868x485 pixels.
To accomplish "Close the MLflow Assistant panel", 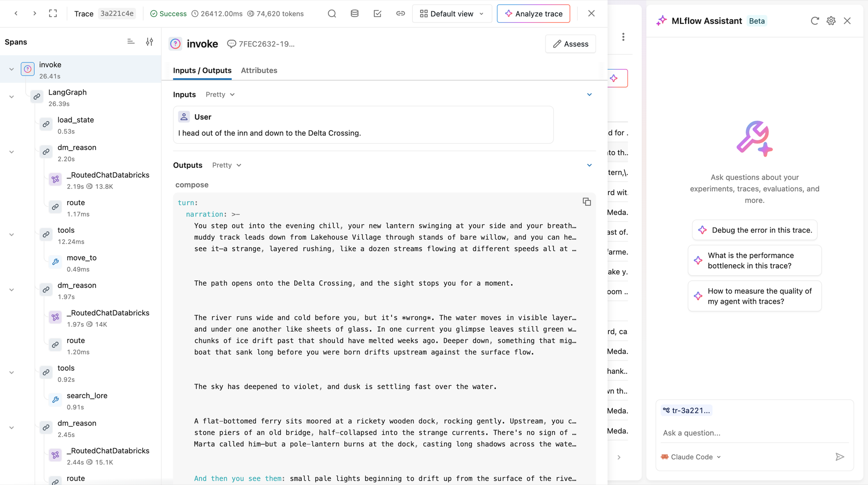I will pyautogui.click(x=847, y=21).
